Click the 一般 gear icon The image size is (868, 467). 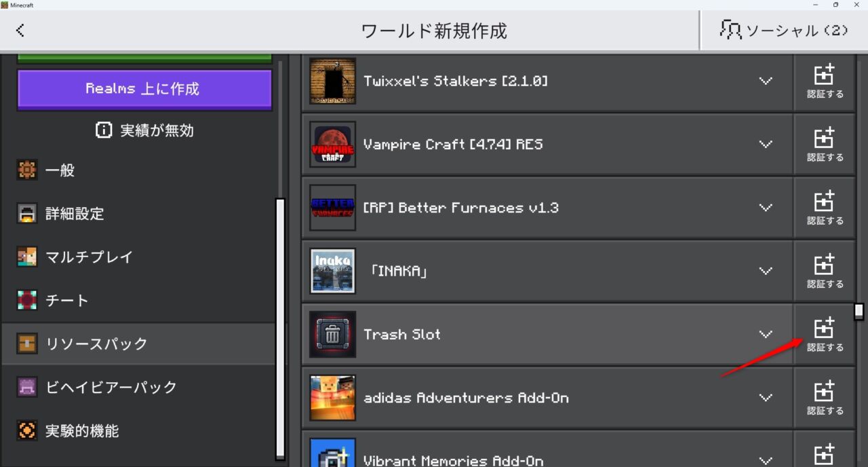coord(26,170)
